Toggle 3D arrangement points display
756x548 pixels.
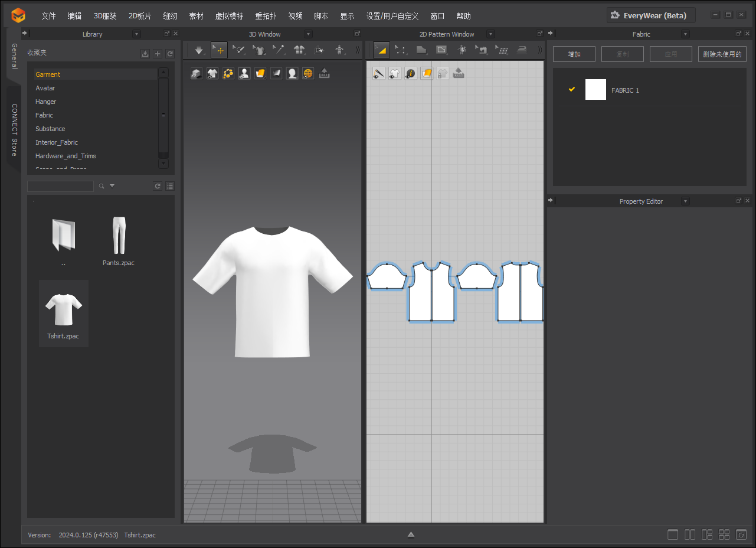coord(228,73)
